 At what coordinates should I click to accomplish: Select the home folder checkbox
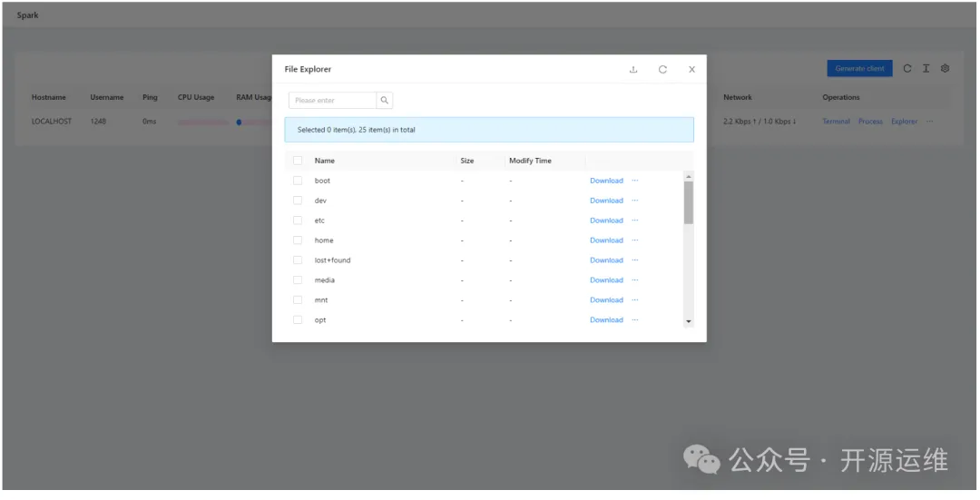tap(298, 240)
